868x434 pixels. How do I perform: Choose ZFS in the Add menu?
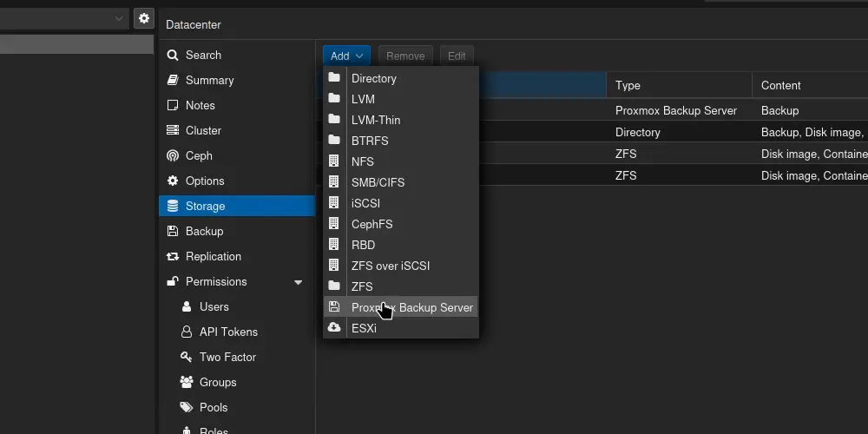click(x=401, y=286)
